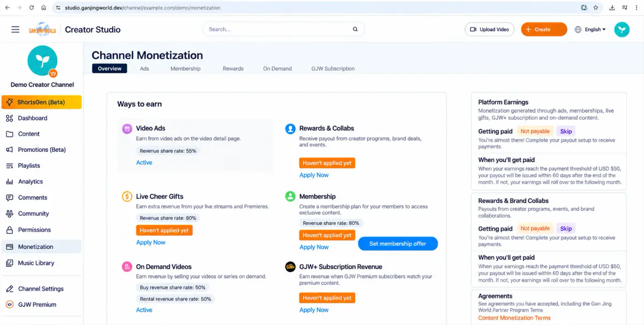Click "Rental revenue share rate: 50%" label

(x=175, y=299)
